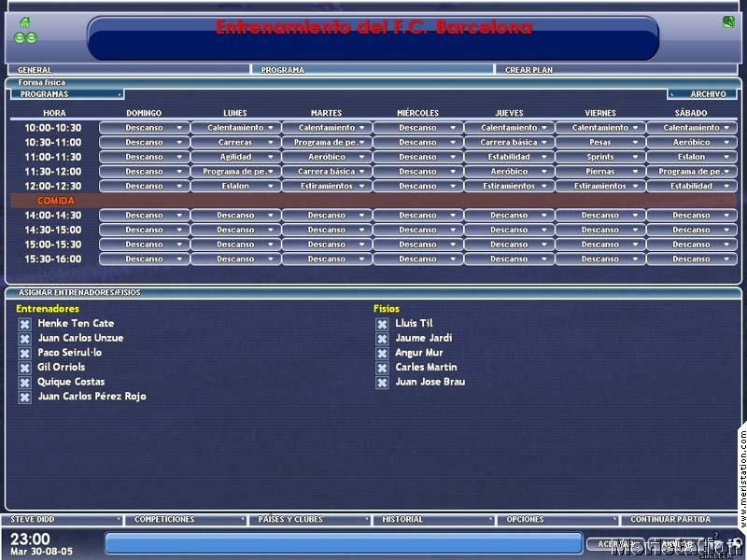Viewport: 747px width, 560px height.
Task: Click the ACEPTAR button
Action: (x=614, y=544)
